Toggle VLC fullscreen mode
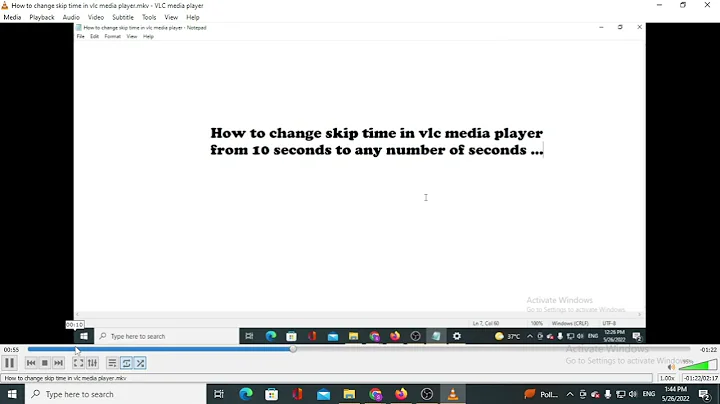Image resolution: width=720 pixels, height=404 pixels. (79, 363)
